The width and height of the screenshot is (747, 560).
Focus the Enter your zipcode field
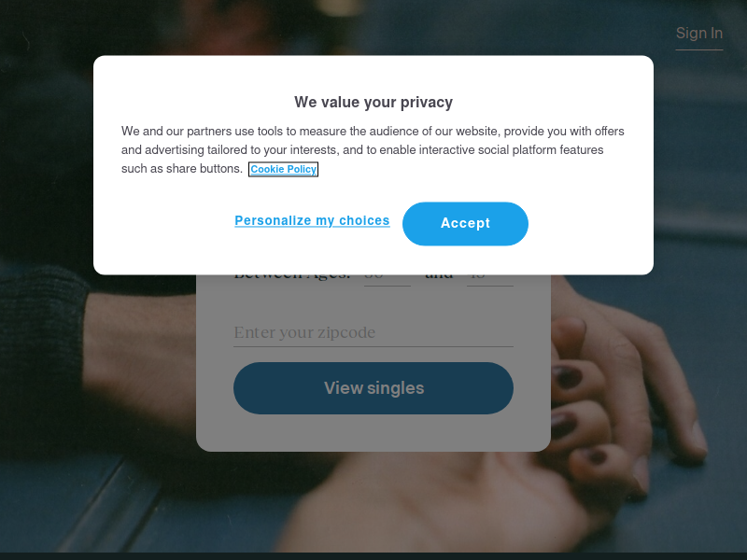[373, 332]
